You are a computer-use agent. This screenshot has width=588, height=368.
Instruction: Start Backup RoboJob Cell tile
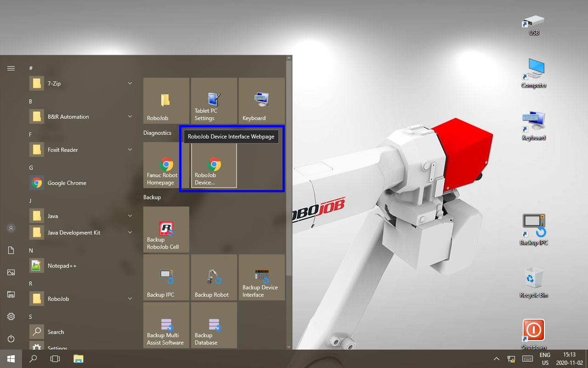166,230
